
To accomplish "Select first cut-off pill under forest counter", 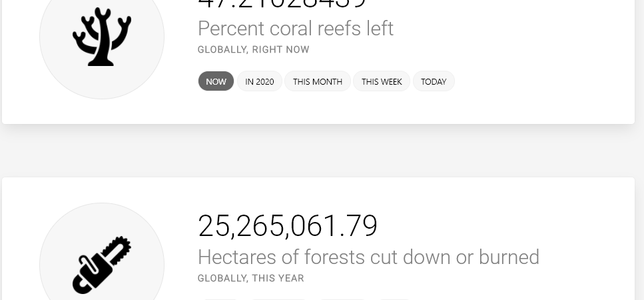I will click(220, 299).
